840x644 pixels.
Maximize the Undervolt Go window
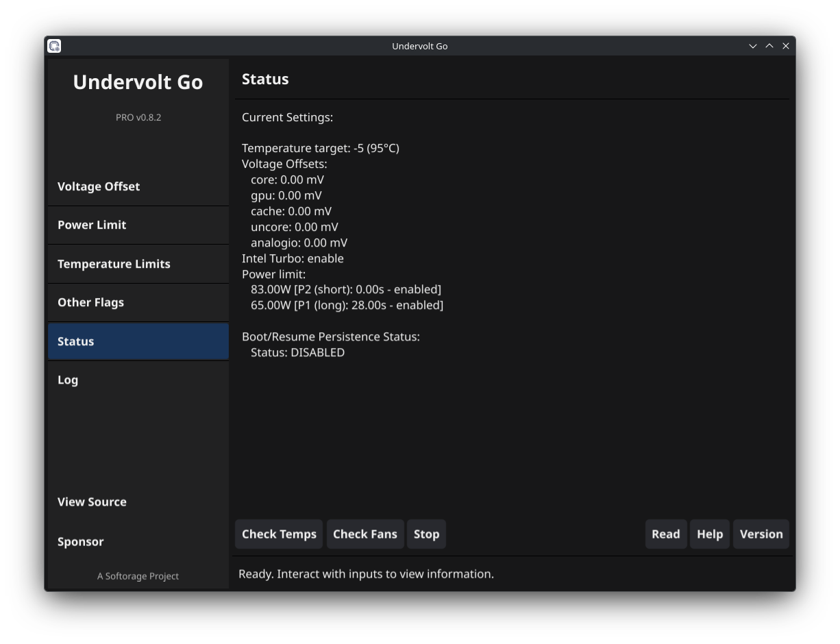coord(769,46)
